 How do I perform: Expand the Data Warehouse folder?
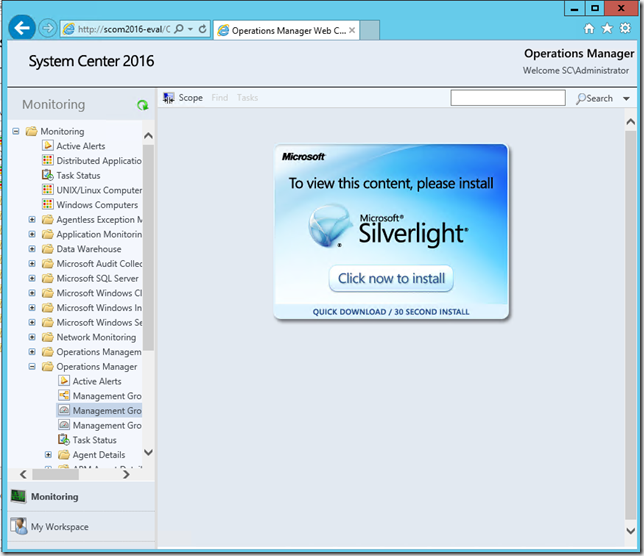32,249
